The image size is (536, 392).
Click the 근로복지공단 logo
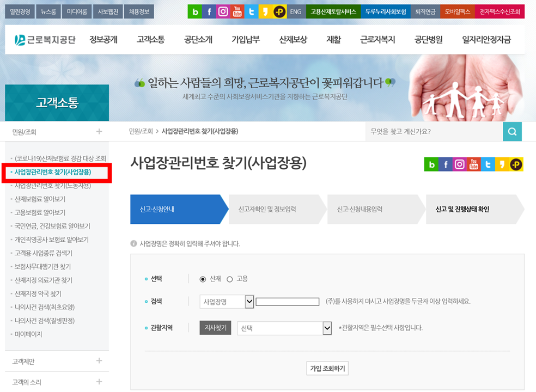[x=45, y=40]
